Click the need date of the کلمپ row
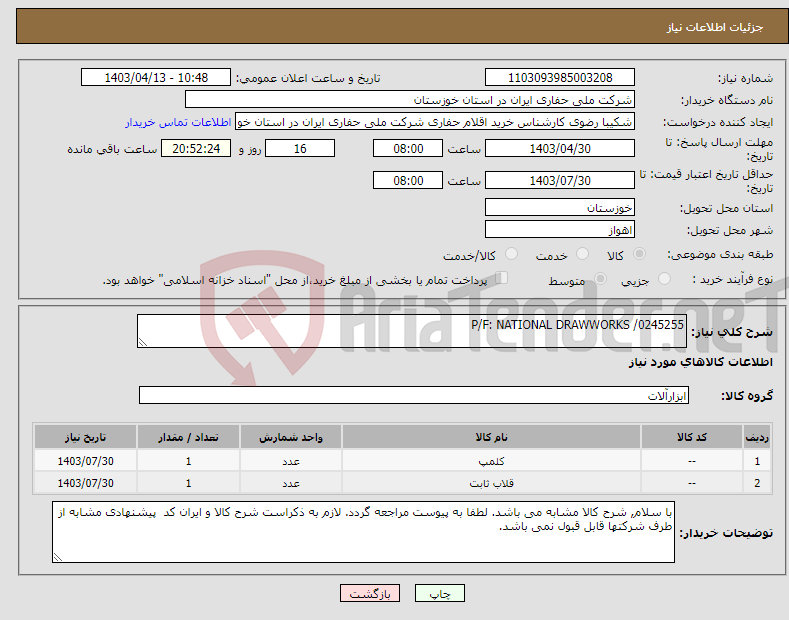 [x=86, y=461]
